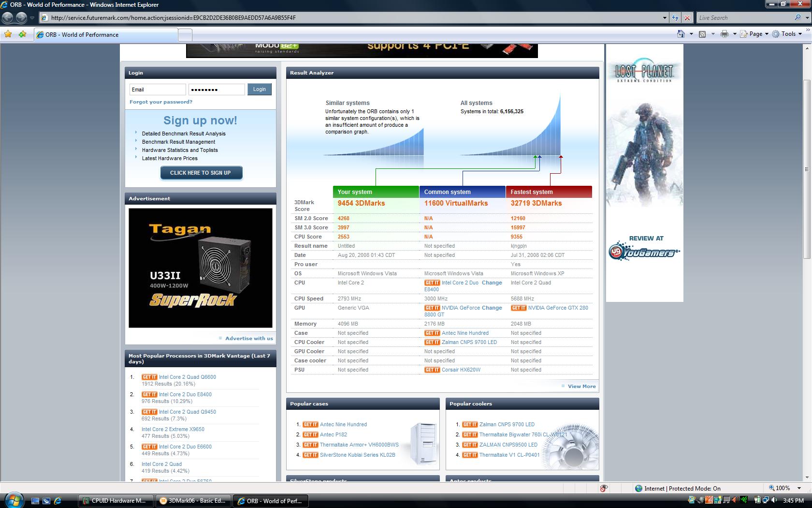Click the ORB taskbar window button
812x508 pixels.
(271, 501)
